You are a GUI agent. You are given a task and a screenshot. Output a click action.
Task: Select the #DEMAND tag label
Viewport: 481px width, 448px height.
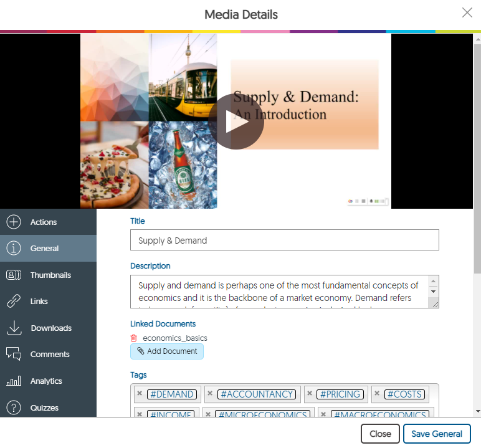[x=172, y=394]
